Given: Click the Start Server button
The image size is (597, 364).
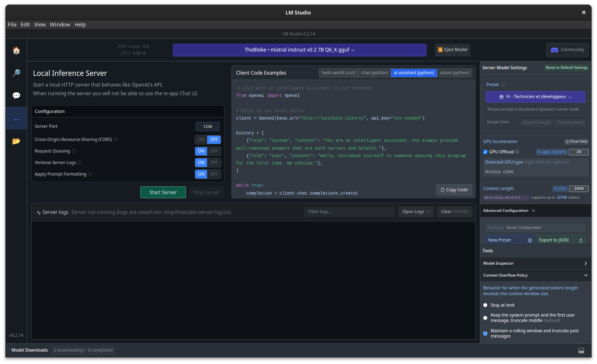Looking at the screenshot, I should click(x=163, y=193).
